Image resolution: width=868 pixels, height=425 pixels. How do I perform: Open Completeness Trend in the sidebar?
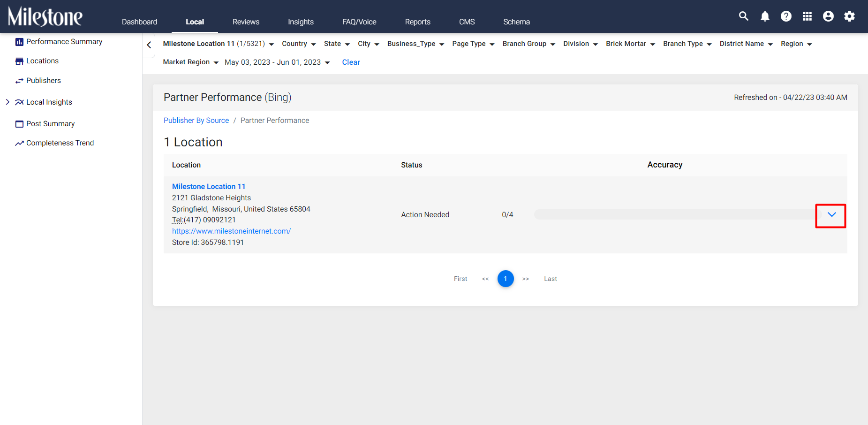[60, 143]
